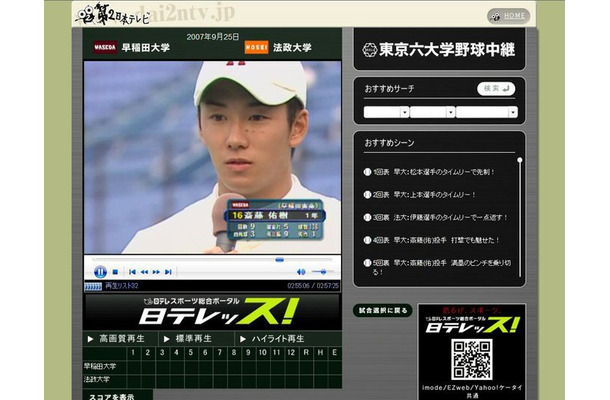
Task: Click the 検索 search button
Action: pyautogui.click(x=496, y=88)
